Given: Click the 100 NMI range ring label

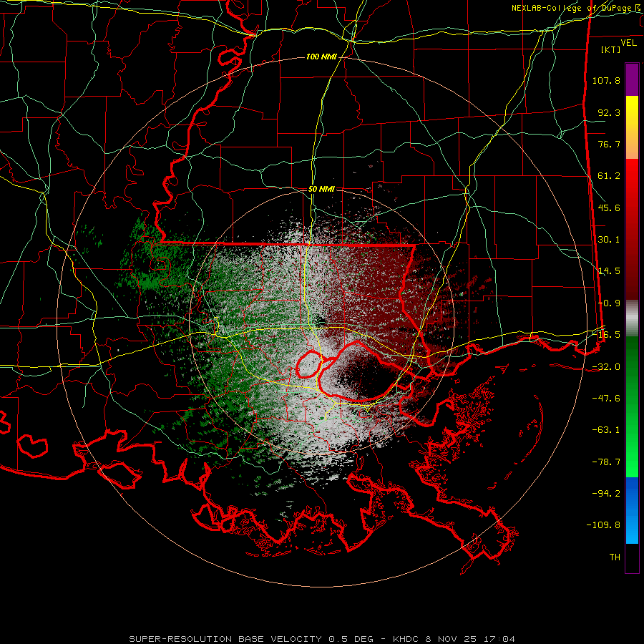Looking at the screenshot, I should tap(321, 57).
